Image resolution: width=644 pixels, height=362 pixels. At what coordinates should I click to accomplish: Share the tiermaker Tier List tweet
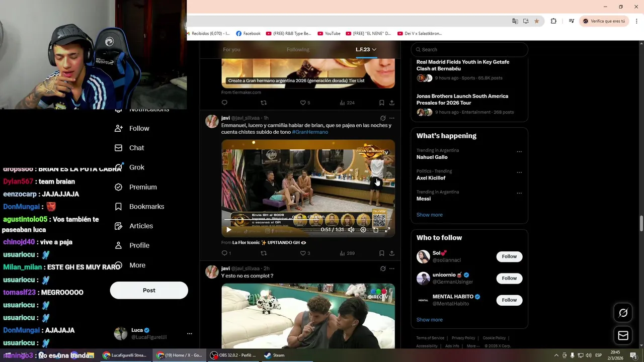click(x=392, y=103)
